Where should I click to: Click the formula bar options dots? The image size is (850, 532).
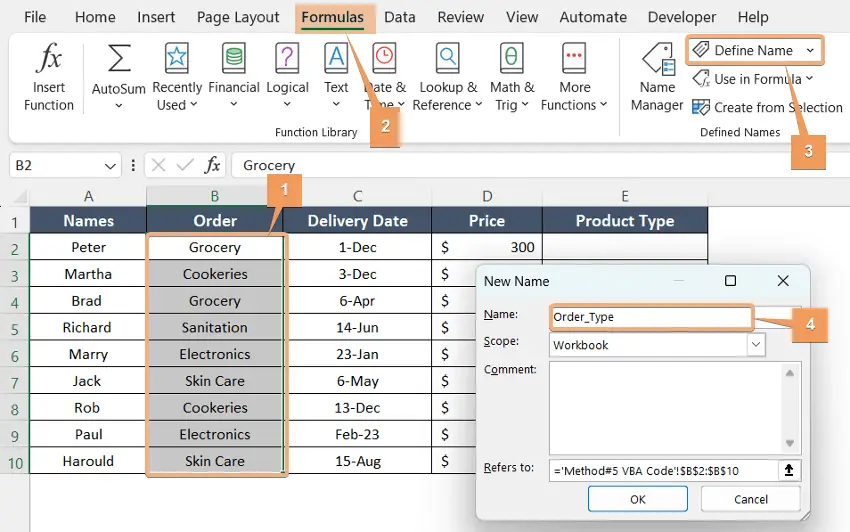[133, 165]
